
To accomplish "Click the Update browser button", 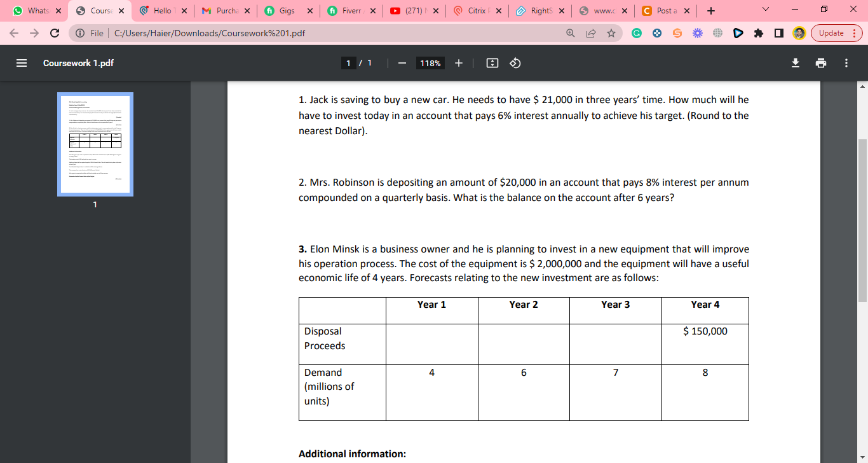I will point(829,32).
